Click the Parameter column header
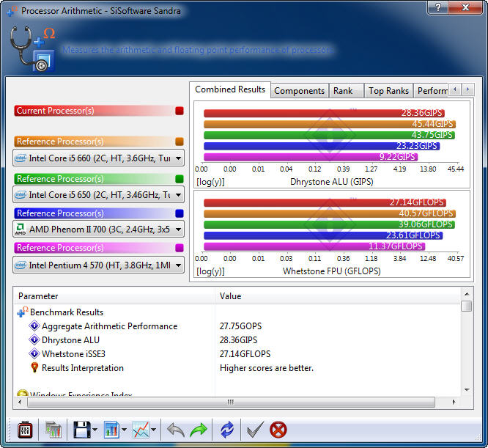The width and height of the screenshot is (488, 448). [x=114, y=296]
